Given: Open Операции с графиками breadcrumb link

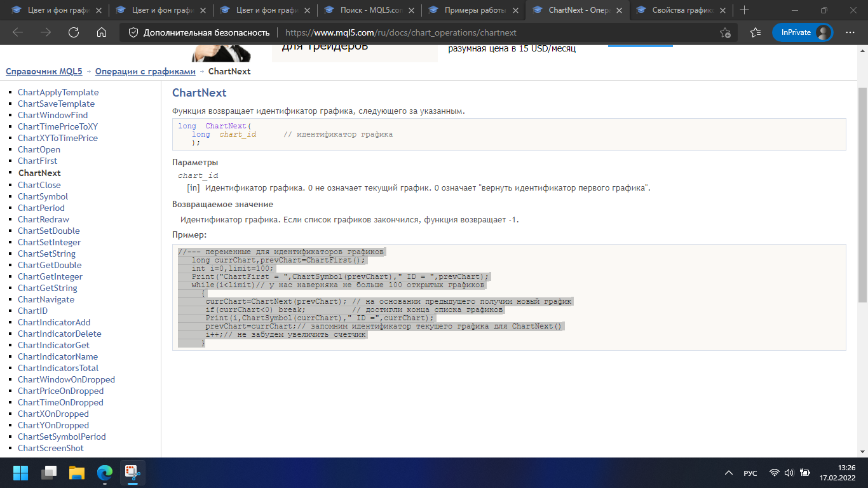Looking at the screenshot, I should [146, 71].
